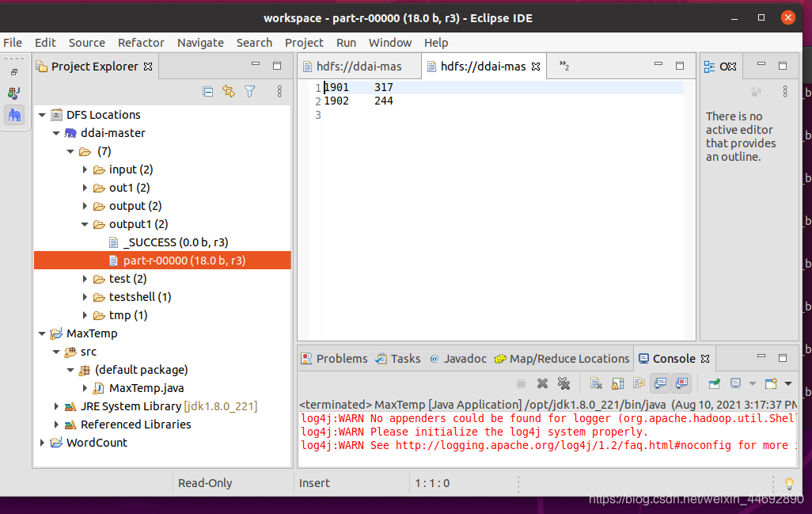Expand the WordCount project
The height and width of the screenshot is (514, 812).
pos(42,443)
